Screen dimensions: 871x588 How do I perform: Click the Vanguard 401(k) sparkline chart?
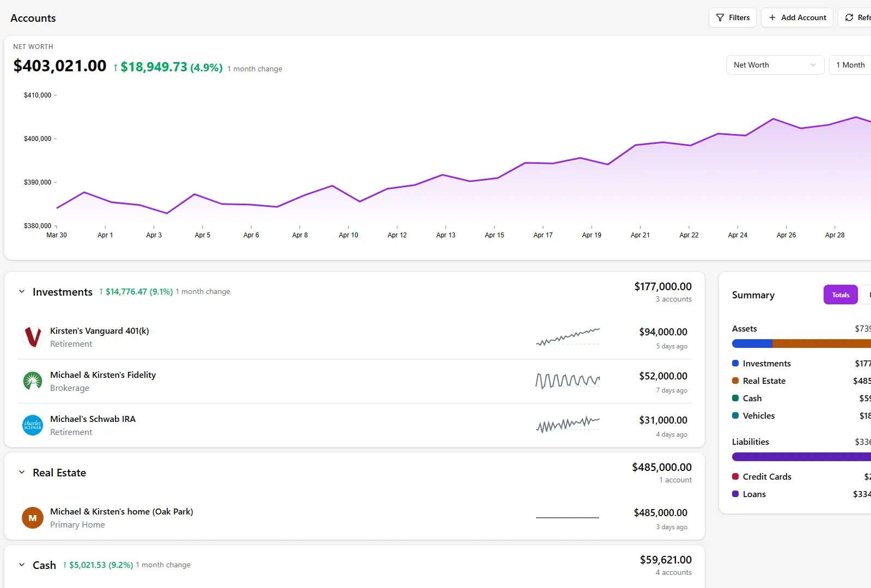(x=568, y=337)
